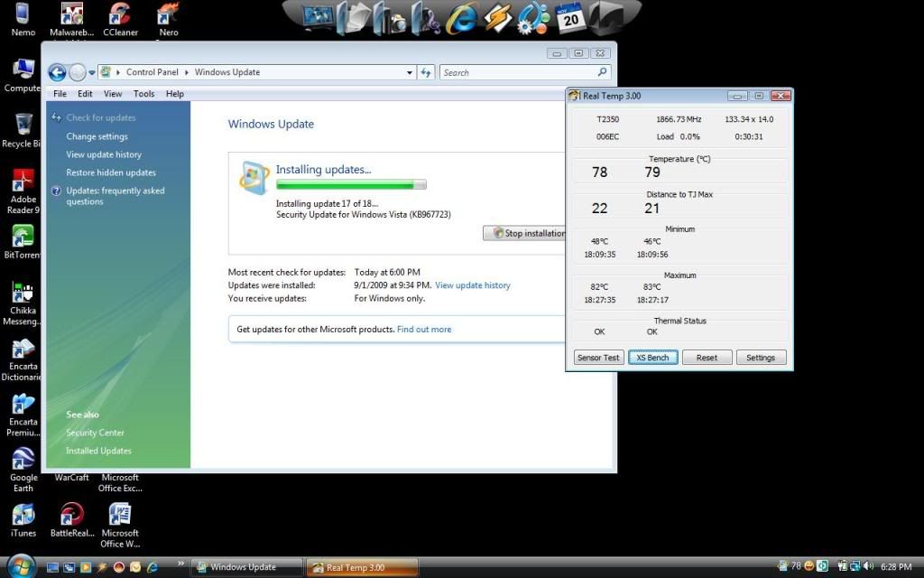Click the Windows Start orb
The width and height of the screenshot is (924, 578).
coord(22,567)
